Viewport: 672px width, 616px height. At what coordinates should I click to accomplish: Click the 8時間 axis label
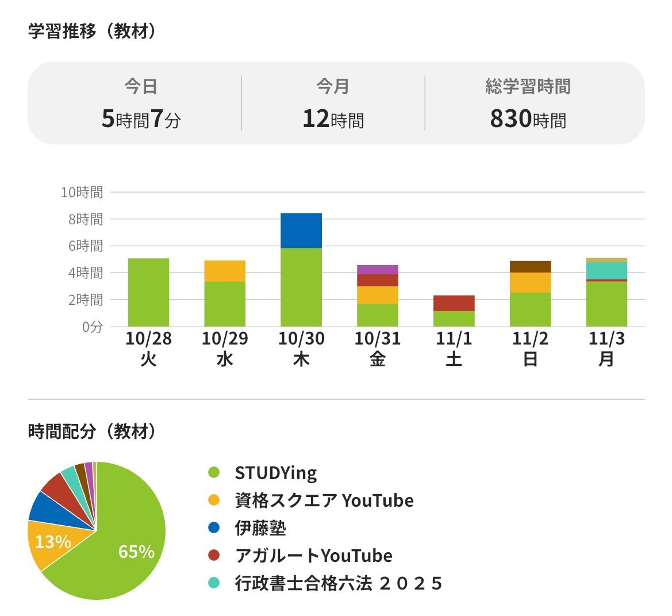click(x=85, y=219)
